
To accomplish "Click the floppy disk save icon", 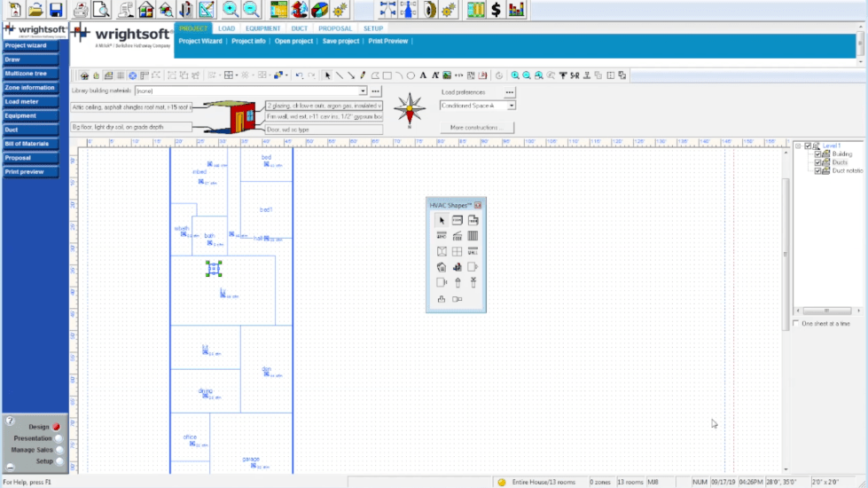I will [x=56, y=10].
